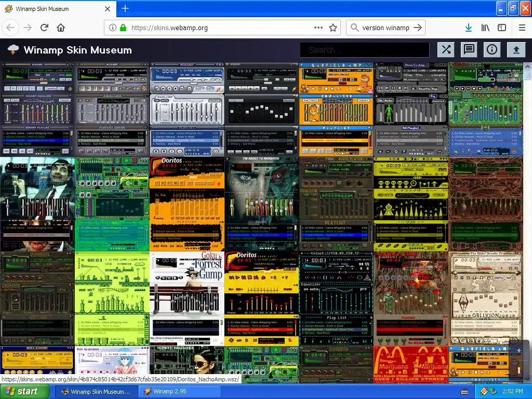The height and width of the screenshot is (399, 532).
Task: Switch to Winamp 2.95 taskbar item
Action: 180,392
